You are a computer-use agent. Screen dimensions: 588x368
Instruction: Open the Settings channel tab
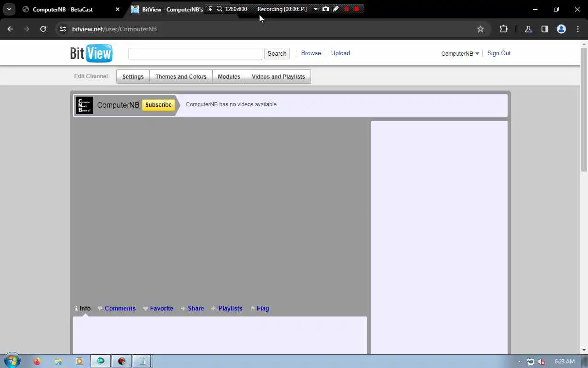pyautogui.click(x=133, y=77)
